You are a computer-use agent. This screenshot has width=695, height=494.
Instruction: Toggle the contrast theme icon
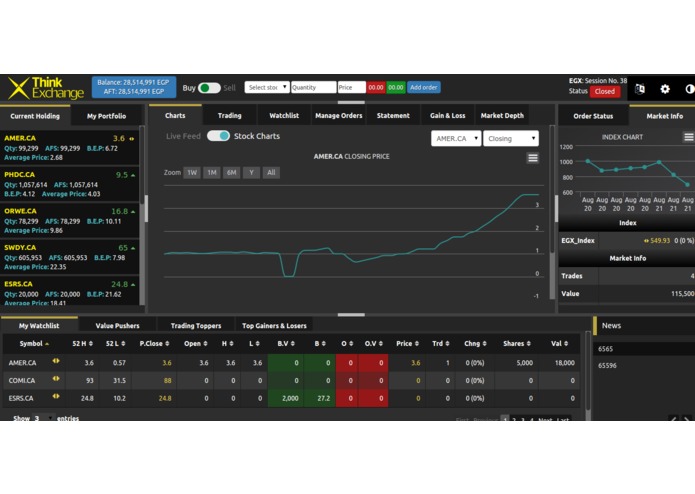[x=689, y=89]
